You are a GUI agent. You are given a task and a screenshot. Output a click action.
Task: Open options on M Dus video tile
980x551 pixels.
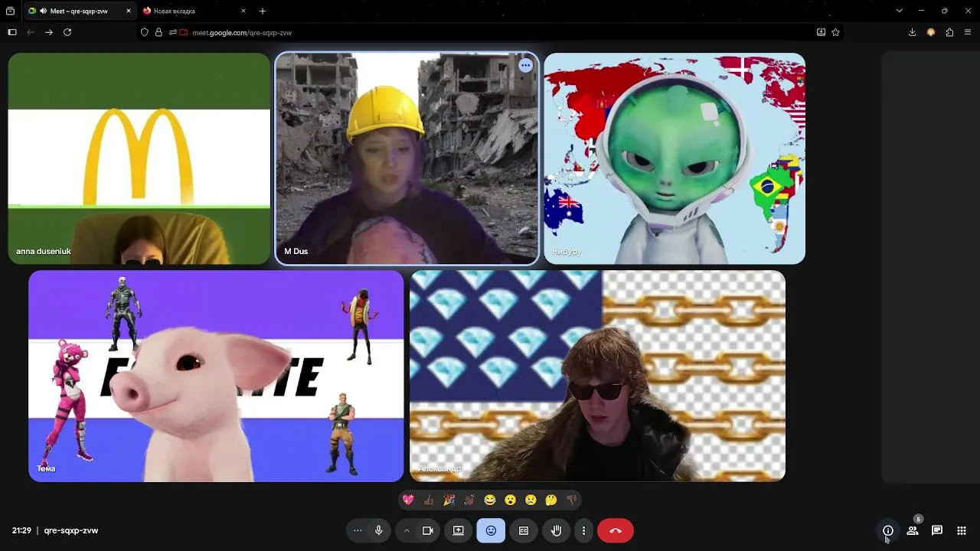click(x=525, y=65)
